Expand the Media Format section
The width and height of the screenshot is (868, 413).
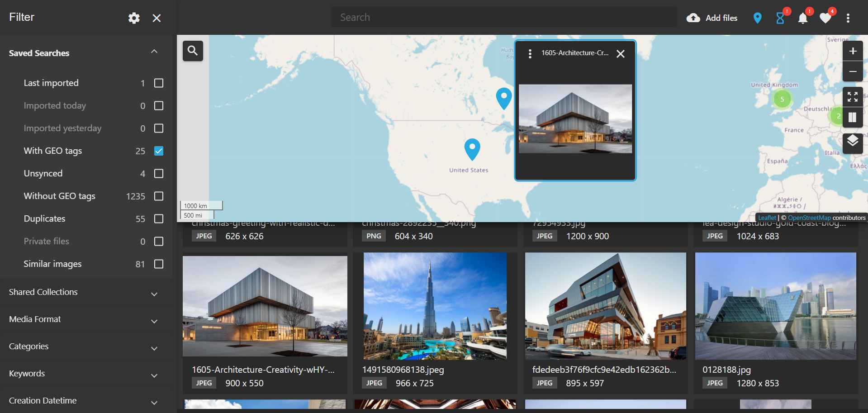pyautogui.click(x=154, y=321)
